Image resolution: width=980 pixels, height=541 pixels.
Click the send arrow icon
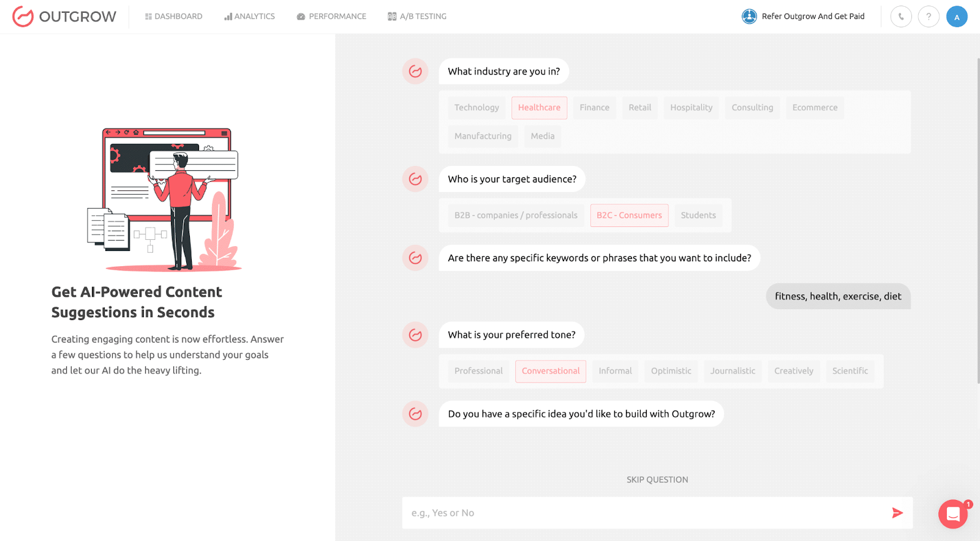click(x=897, y=513)
